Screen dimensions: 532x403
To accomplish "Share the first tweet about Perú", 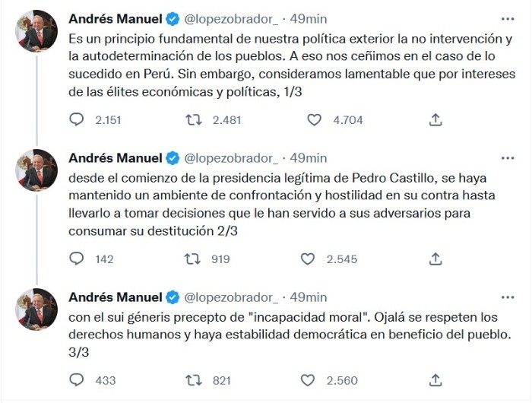I will tap(435, 119).
